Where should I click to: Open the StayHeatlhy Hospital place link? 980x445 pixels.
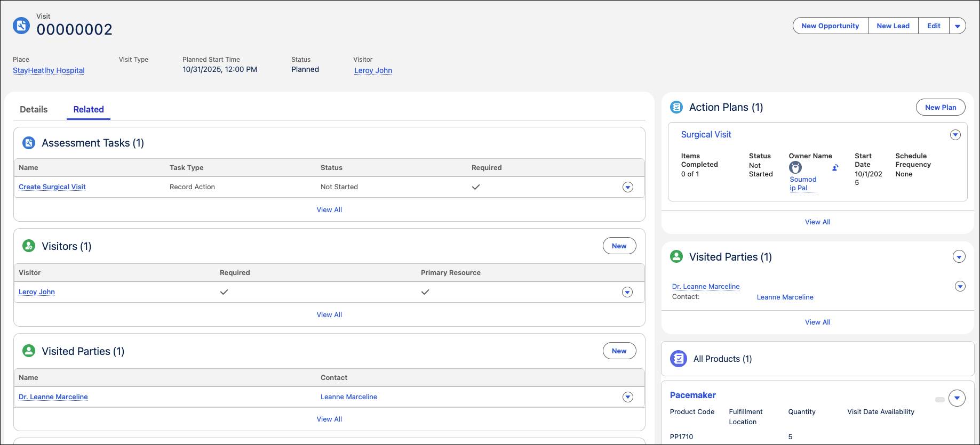(x=49, y=70)
